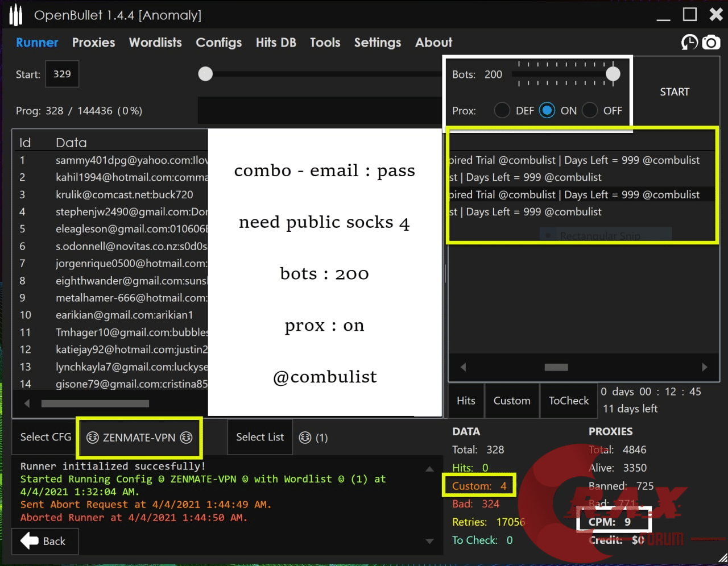Click the up arrow of the log scrollbar

click(x=430, y=469)
